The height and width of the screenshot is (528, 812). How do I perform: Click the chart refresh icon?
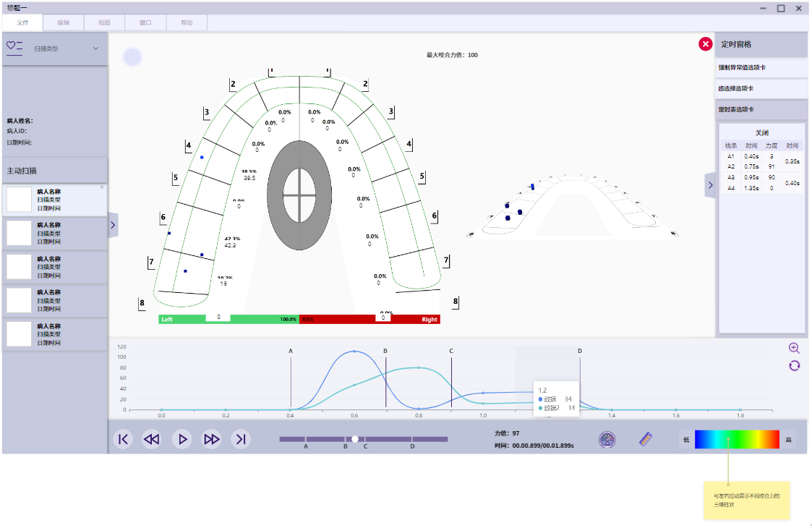(794, 365)
